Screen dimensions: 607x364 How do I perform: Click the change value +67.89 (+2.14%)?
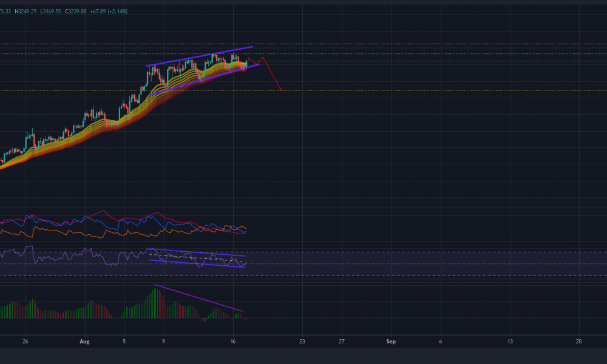pos(109,11)
